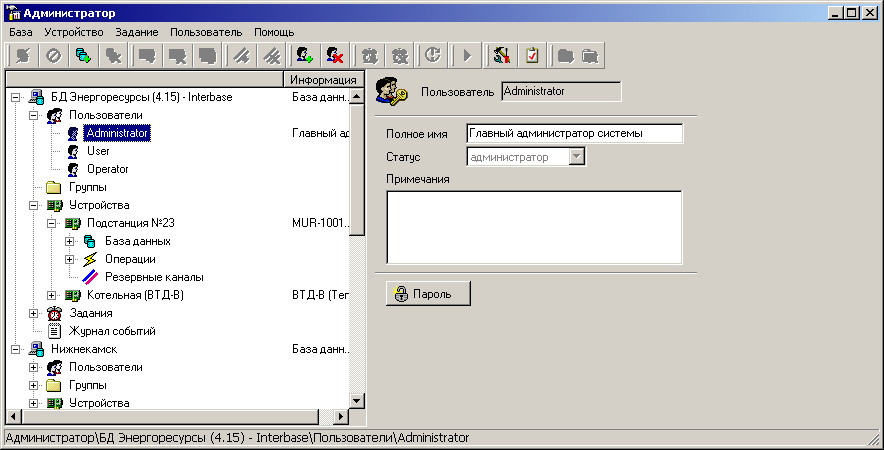Click the Пользователь name field
Image resolution: width=884 pixels, height=450 pixels.
click(x=562, y=91)
